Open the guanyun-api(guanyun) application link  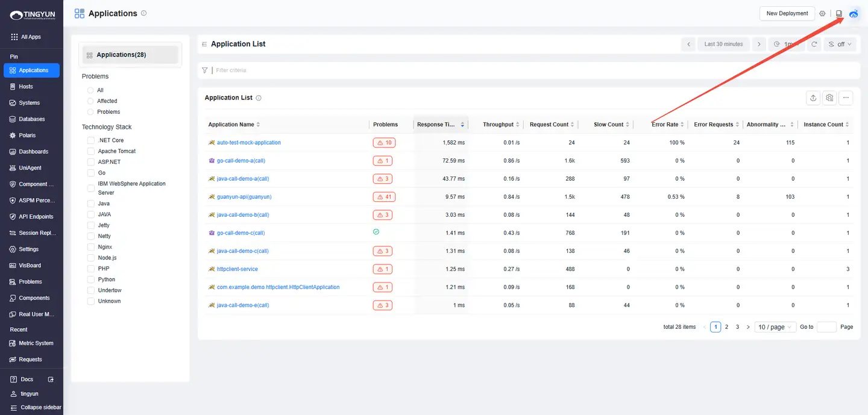click(244, 197)
